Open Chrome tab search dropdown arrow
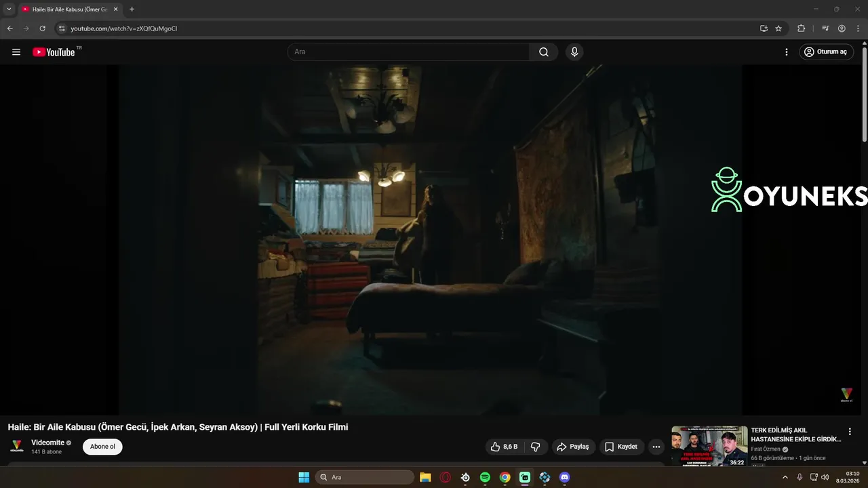Viewport: 868px width, 488px height. point(9,9)
